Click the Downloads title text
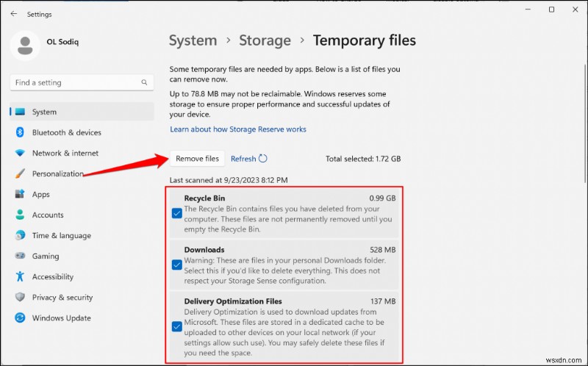The image size is (588, 366). [204, 250]
